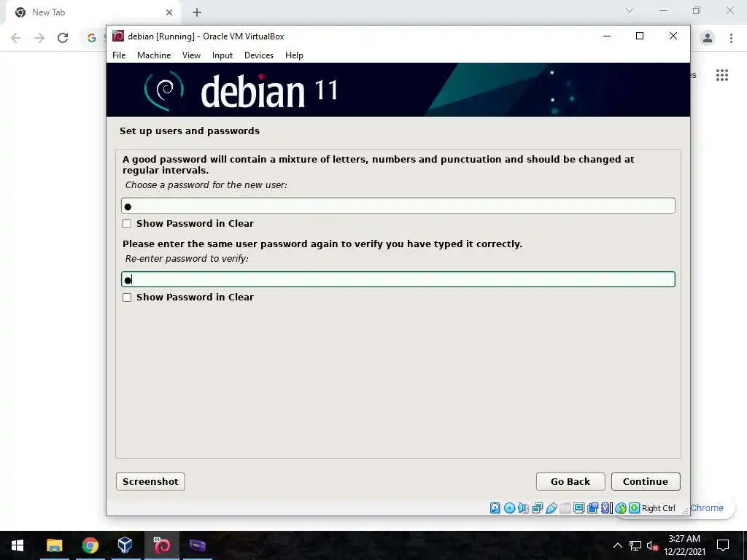Open Chrome three-dot menu
The width and height of the screenshot is (747, 560).
pos(731,38)
